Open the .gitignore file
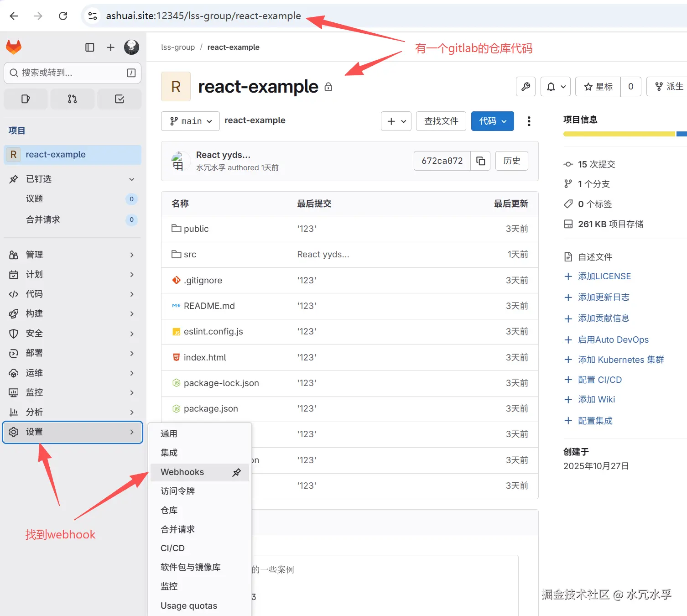The width and height of the screenshot is (687, 616). click(203, 281)
